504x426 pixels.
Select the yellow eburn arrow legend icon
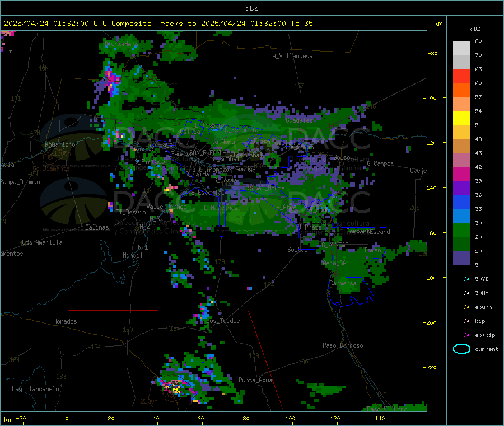click(461, 307)
